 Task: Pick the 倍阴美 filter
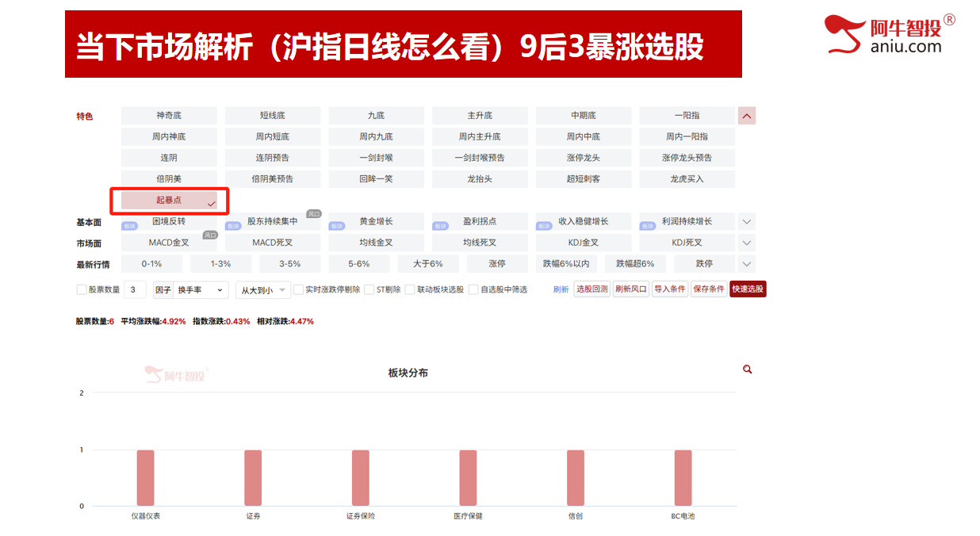[x=169, y=179]
